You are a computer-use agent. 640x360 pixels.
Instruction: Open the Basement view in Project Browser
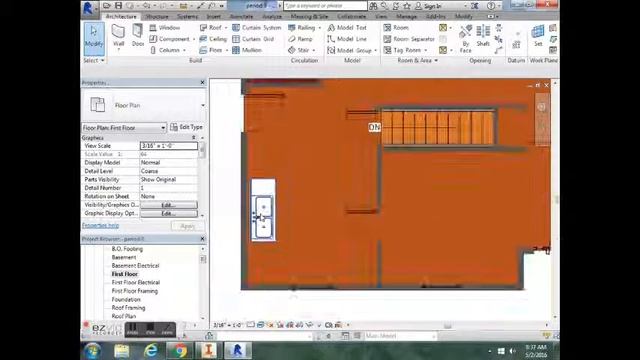click(x=124, y=257)
